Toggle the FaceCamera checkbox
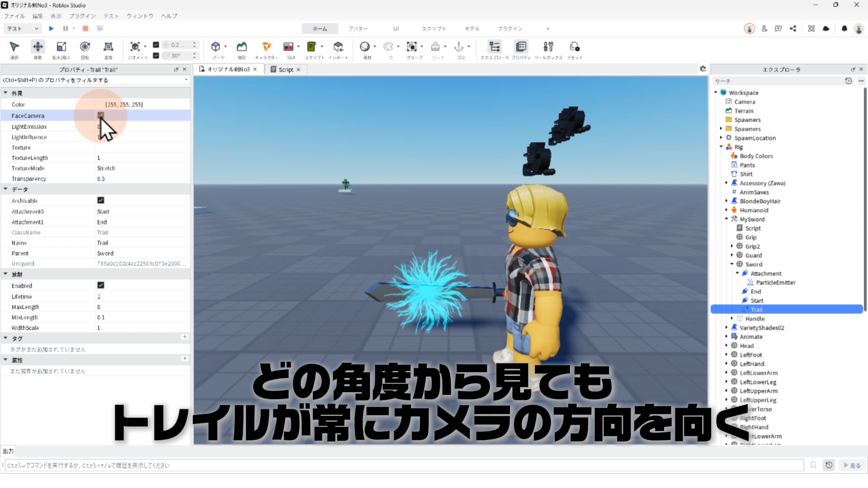The height and width of the screenshot is (488, 868). [101, 115]
